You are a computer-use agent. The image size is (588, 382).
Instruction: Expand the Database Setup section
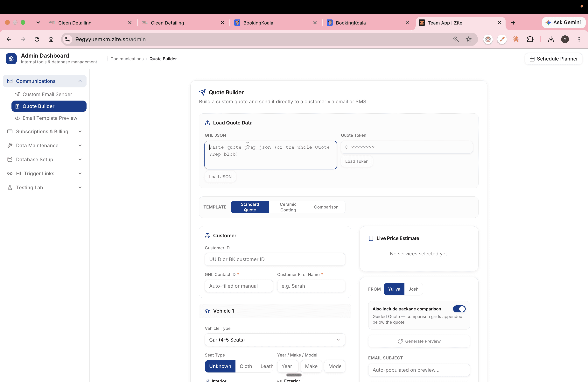click(x=80, y=160)
